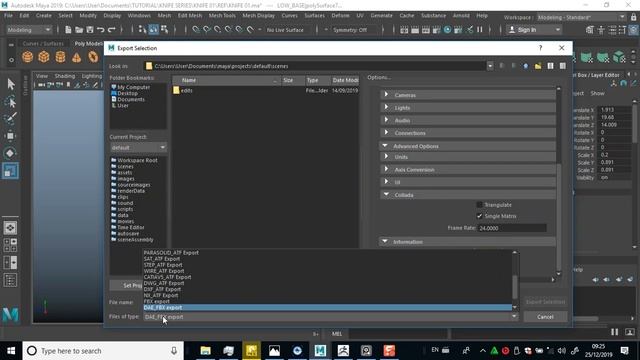Click the Redo arrow icon
The width and height of the screenshot is (640, 360).
[111, 30]
